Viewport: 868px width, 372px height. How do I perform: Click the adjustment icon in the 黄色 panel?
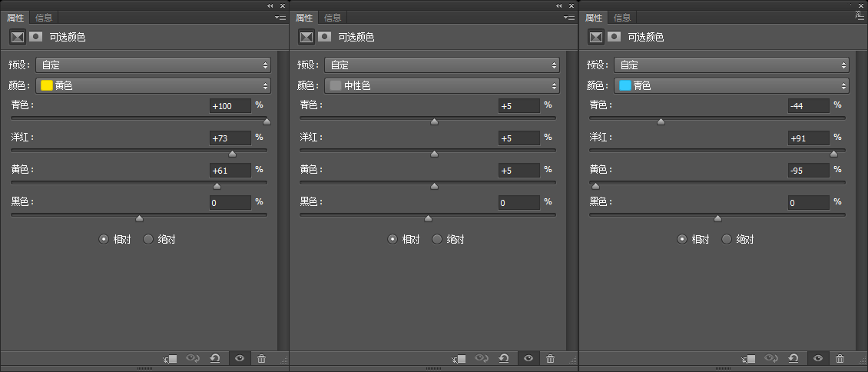[18, 37]
